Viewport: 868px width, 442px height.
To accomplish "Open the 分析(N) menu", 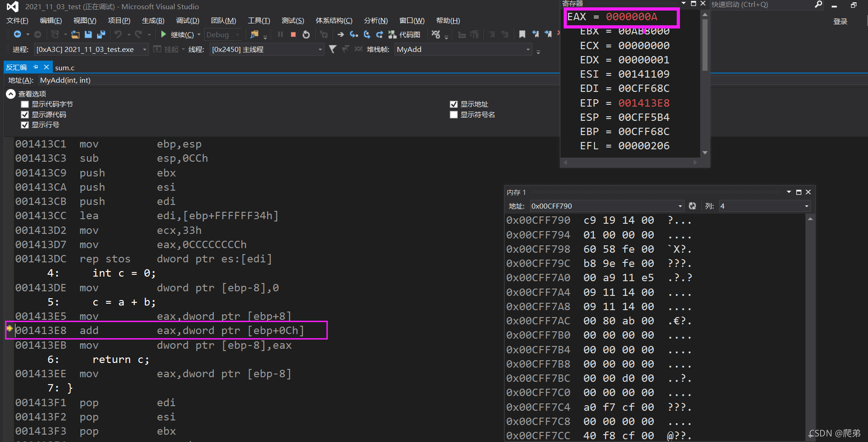I will (x=376, y=21).
